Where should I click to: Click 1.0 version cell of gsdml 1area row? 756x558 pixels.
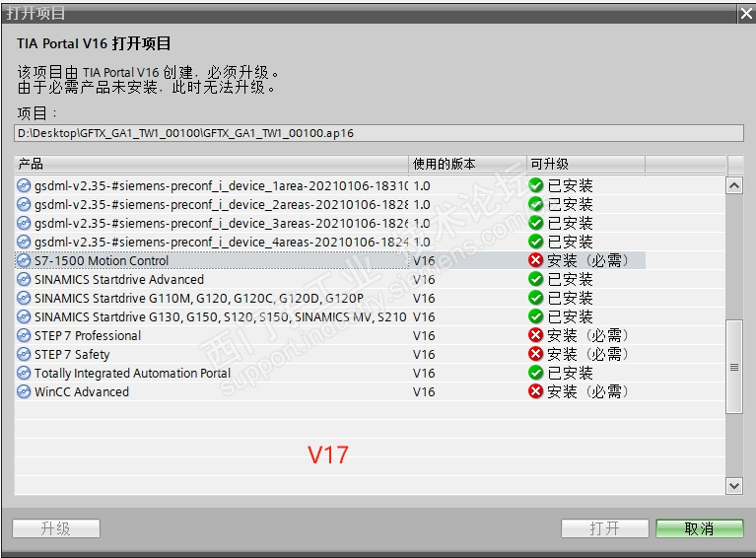click(422, 186)
